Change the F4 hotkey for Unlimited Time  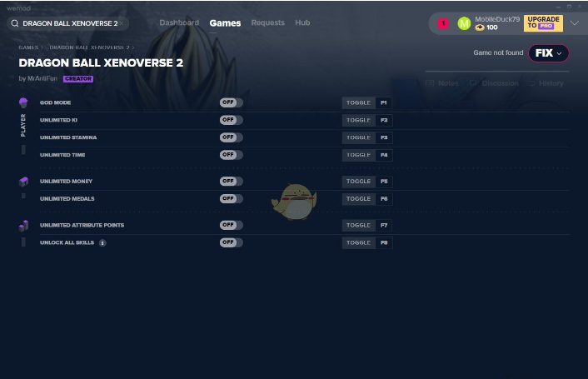[x=384, y=155]
